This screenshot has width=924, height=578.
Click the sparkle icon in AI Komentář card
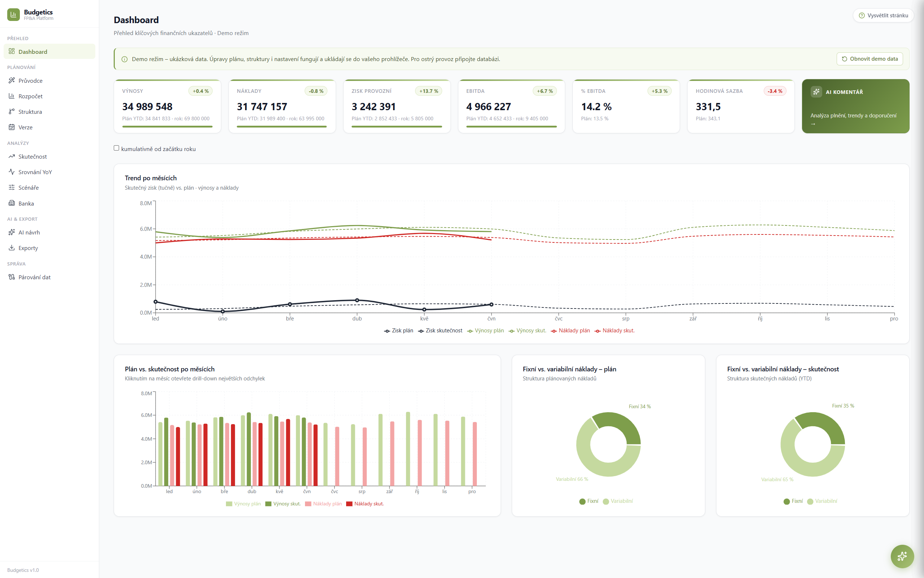pyautogui.click(x=816, y=92)
